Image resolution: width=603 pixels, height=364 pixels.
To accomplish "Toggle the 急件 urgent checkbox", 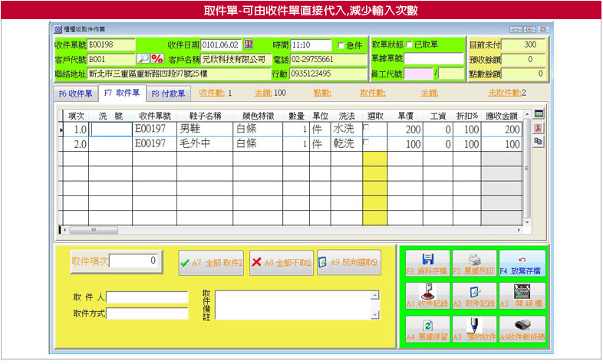I will click(x=342, y=45).
